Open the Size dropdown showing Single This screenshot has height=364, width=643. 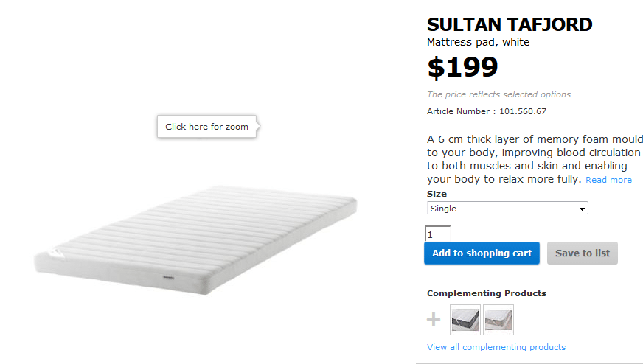pyautogui.click(x=507, y=209)
